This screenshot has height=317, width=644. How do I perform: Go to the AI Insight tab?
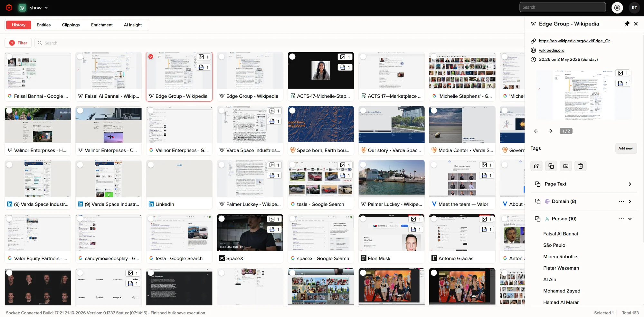point(133,25)
